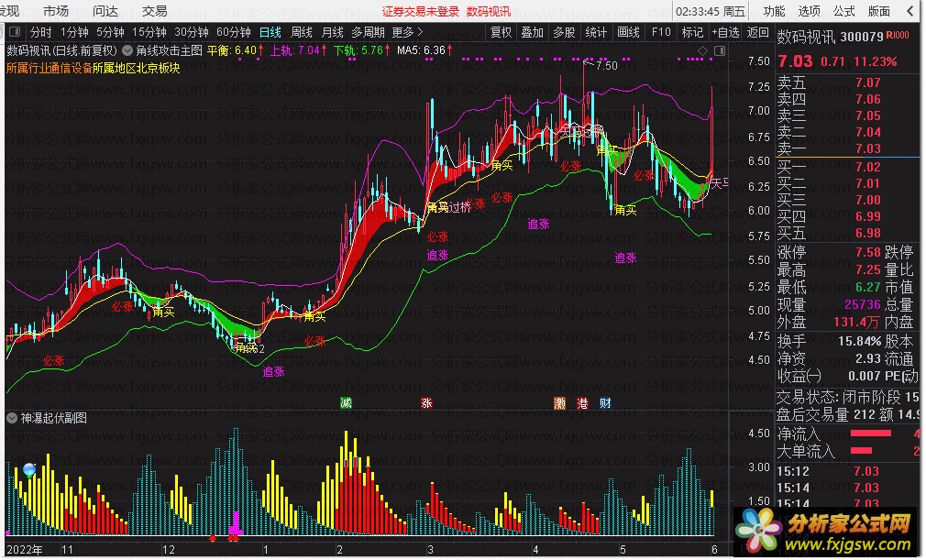Open the 交易 menu

[x=154, y=11]
